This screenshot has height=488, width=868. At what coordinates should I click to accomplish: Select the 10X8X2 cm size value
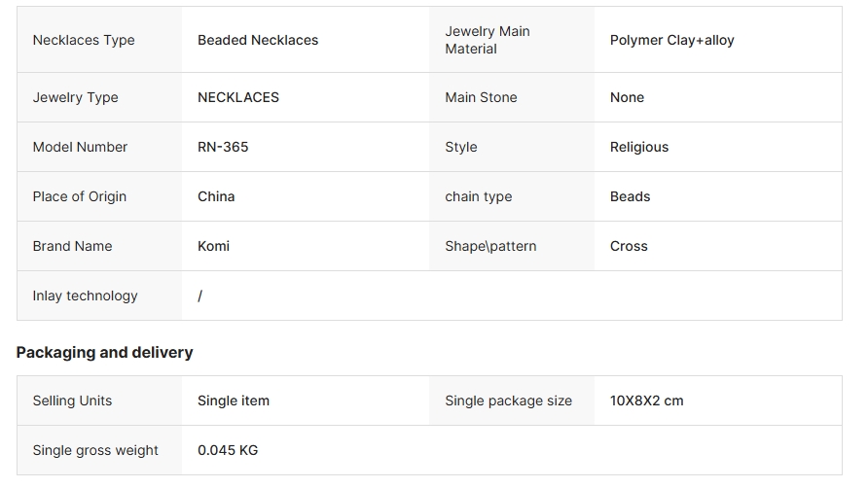646,401
